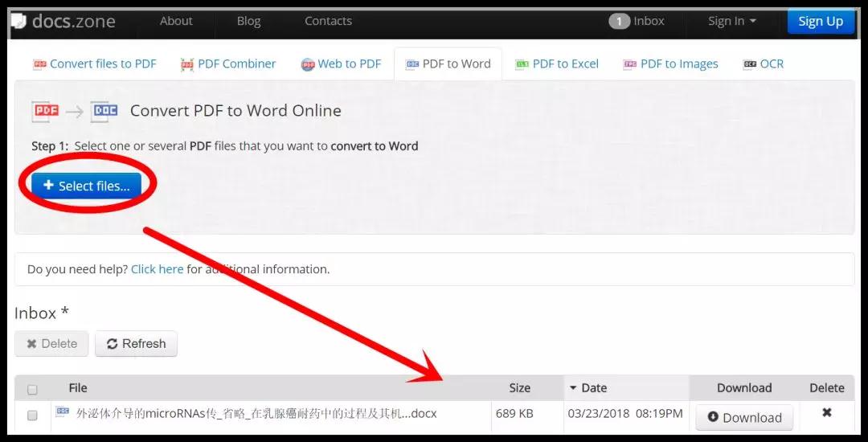Open the About menu item

(176, 22)
